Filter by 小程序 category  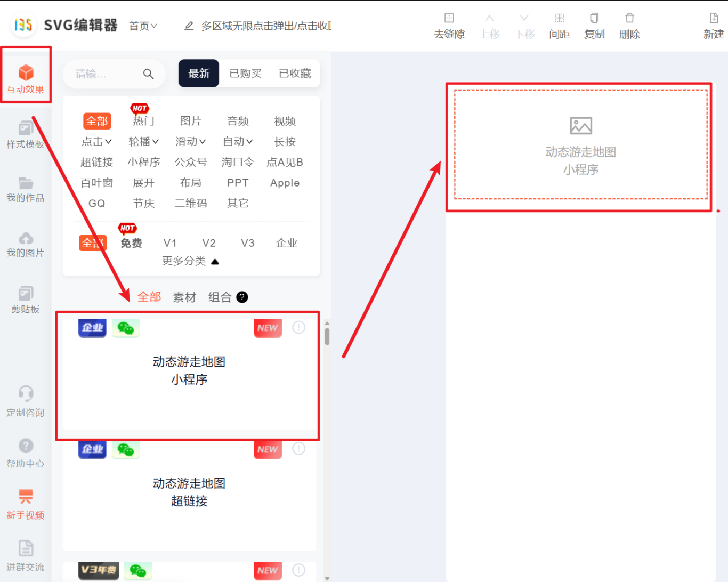[143, 162]
